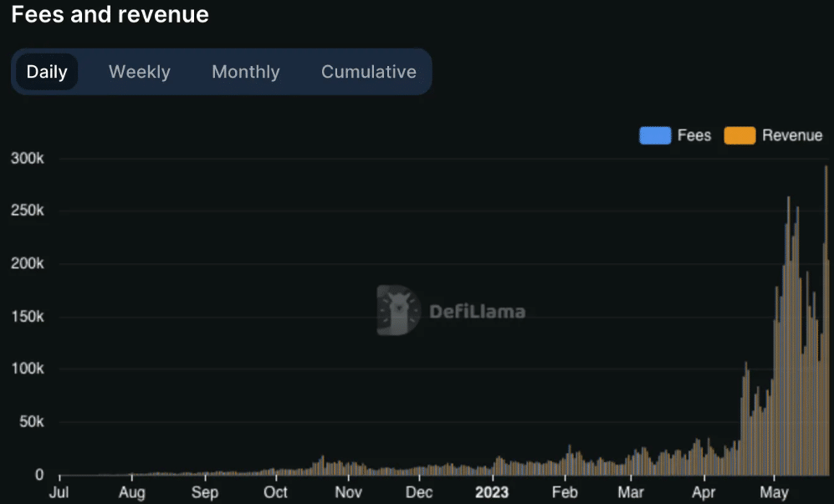Click the 'Fees and revenue' heading
834x504 pixels.
coord(110,14)
